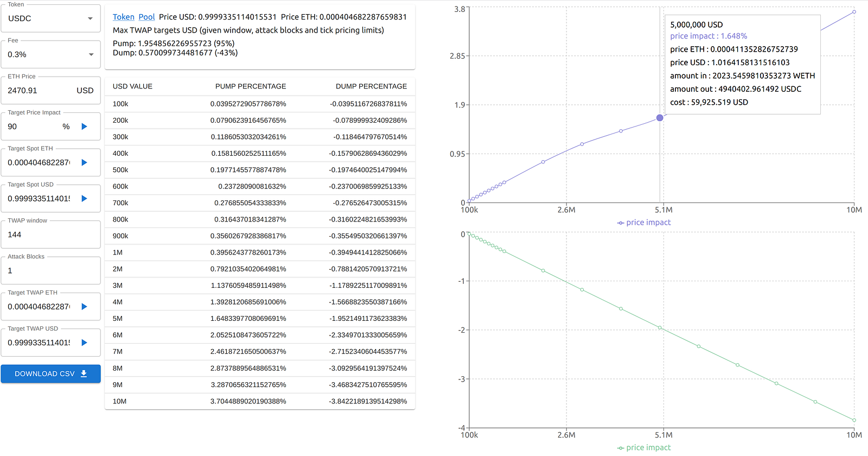The image size is (868, 456).
Task: Open the Fee dropdown showing 0.3%
Action: (51, 54)
